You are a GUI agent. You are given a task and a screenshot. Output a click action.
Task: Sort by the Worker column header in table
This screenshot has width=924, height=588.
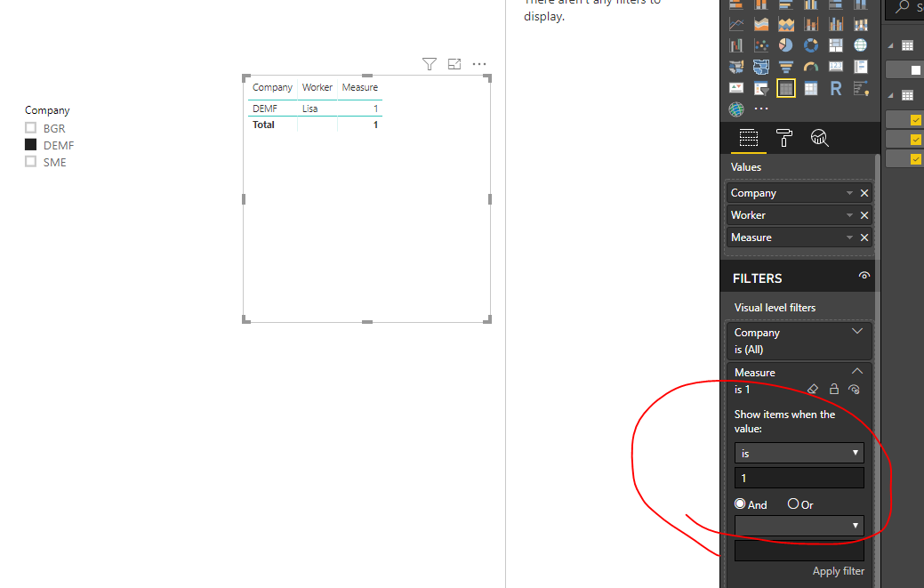point(317,87)
